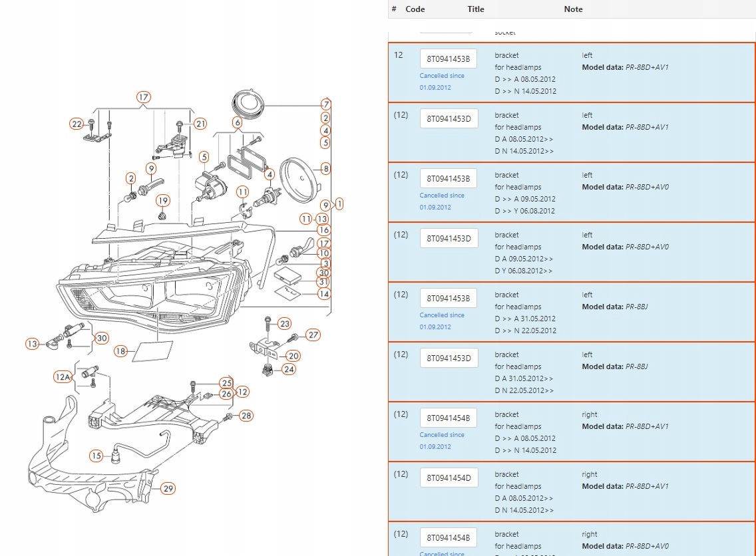Click callout 20 beside the small bracket
Viewport: 756px width, 556px height.
click(x=293, y=356)
